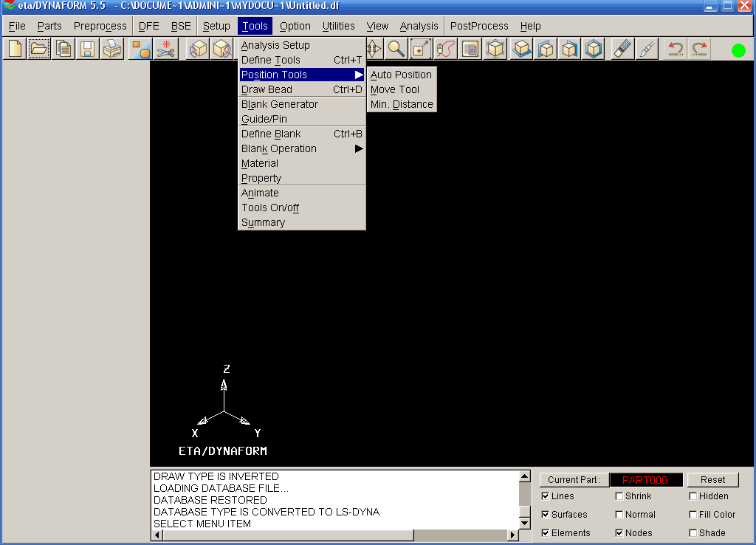Click the message log scroll-right arrow
The image size is (756, 545).
click(x=513, y=535)
